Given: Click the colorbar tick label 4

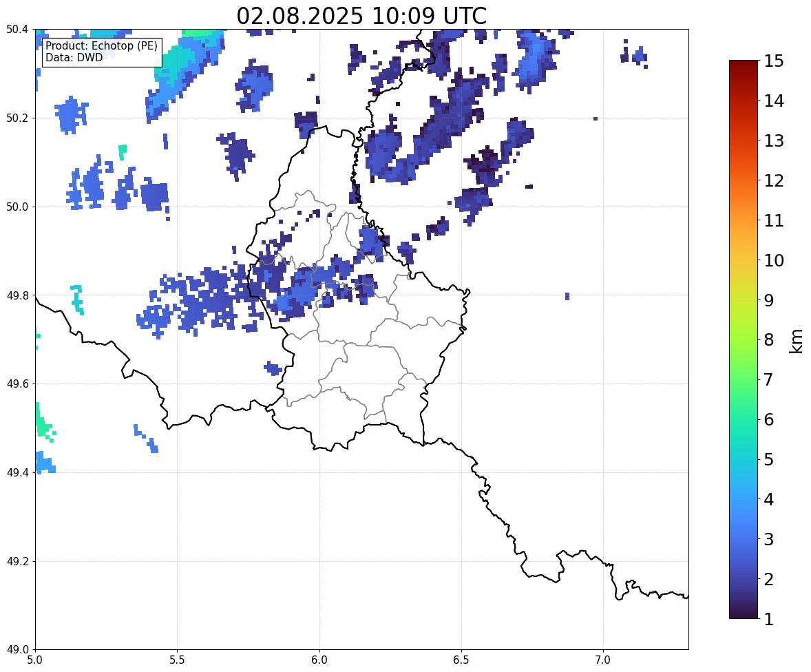Looking at the screenshot, I should (x=768, y=499).
